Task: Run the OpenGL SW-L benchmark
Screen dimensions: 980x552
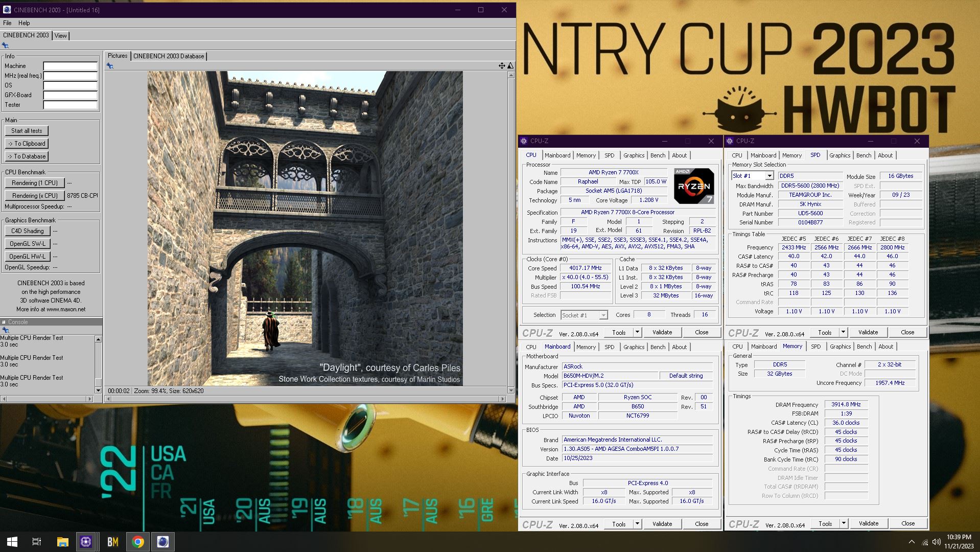Action: [x=28, y=244]
